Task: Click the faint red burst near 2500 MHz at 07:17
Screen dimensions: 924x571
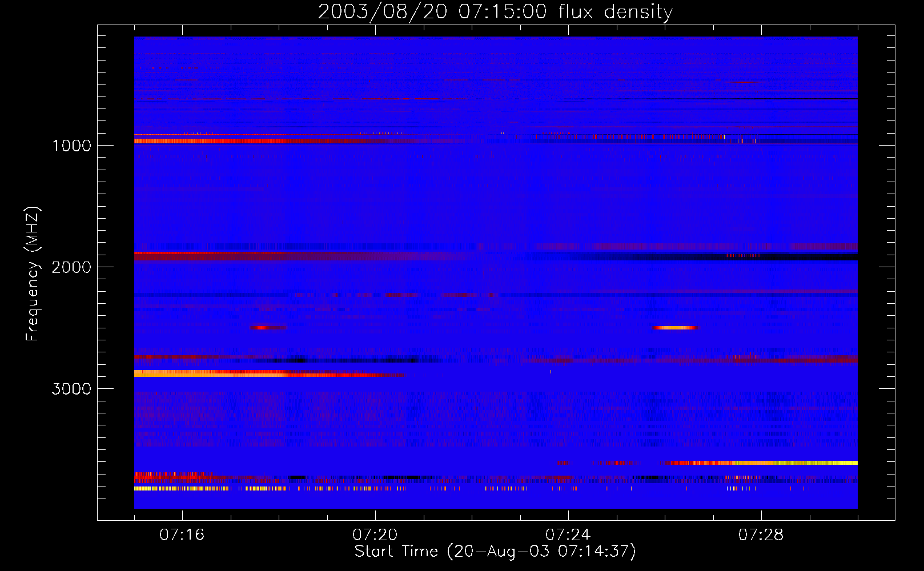Action: click(268, 328)
